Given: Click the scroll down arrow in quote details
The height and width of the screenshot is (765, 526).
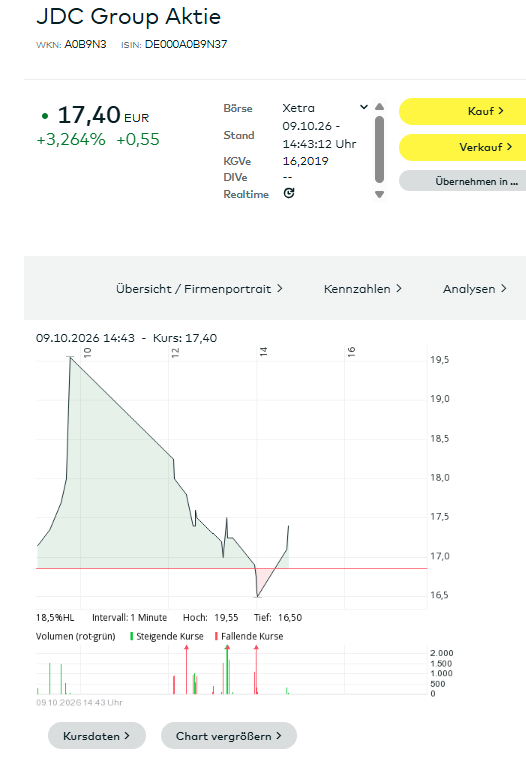Looking at the screenshot, I should point(379,194).
